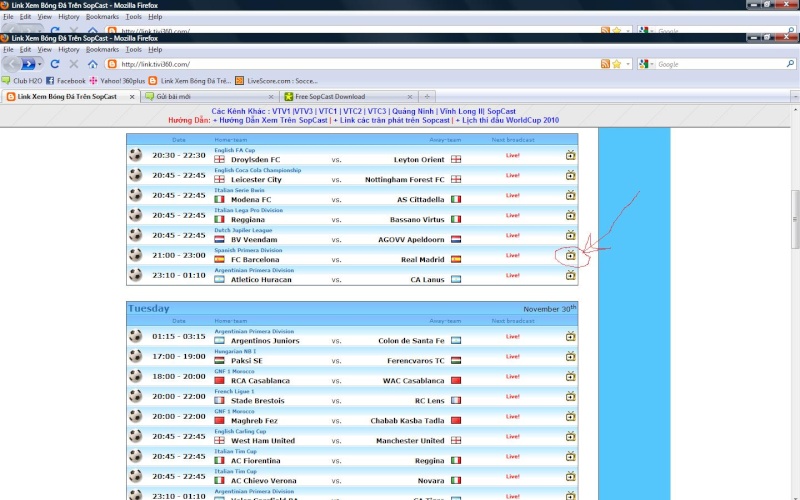Click the Vĩnh Long II channel link
The image size is (800, 500).
pos(461,111)
